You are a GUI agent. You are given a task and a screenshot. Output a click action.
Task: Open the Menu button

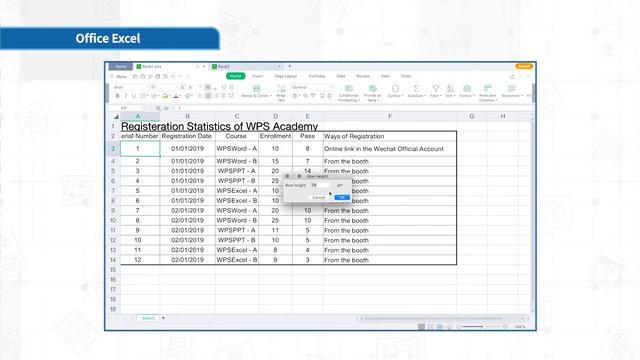click(x=119, y=76)
